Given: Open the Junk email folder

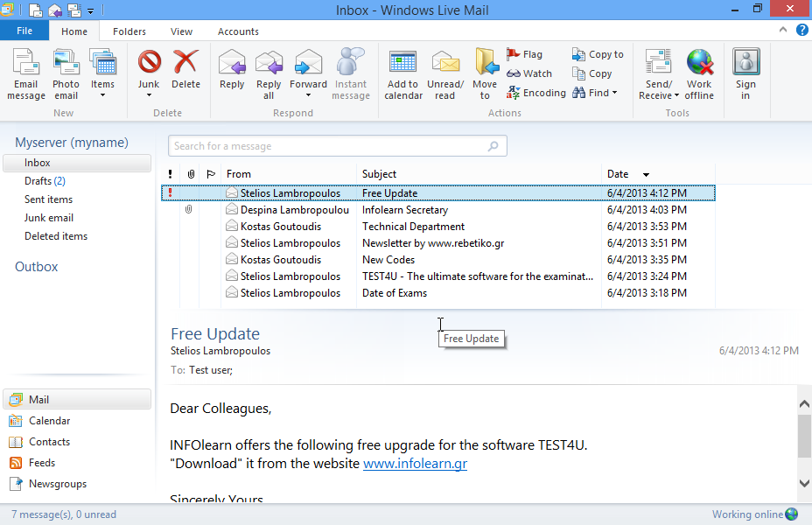Looking at the screenshot, I should tap(49, 218).
